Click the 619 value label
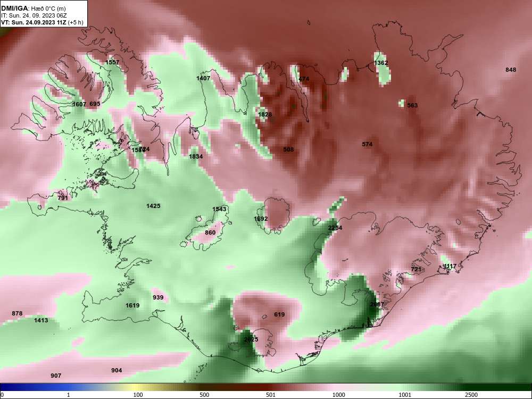Screen dimensions: 532x399 click(279, 314)
